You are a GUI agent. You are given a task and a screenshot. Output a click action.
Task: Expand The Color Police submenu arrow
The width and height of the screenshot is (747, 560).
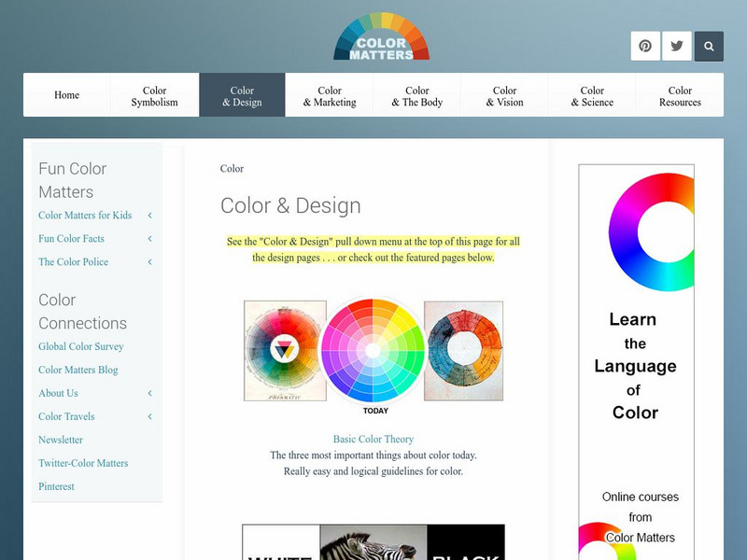149,262
